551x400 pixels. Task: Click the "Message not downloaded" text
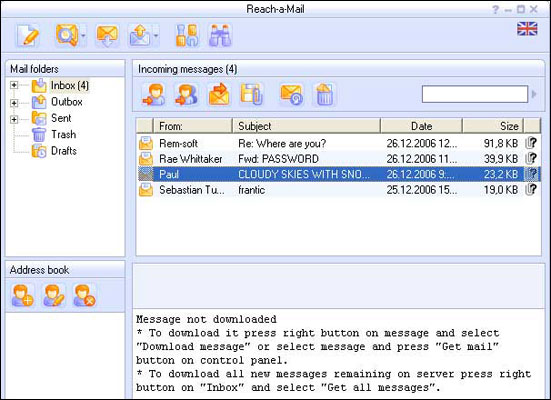click(x=206, y=319)
